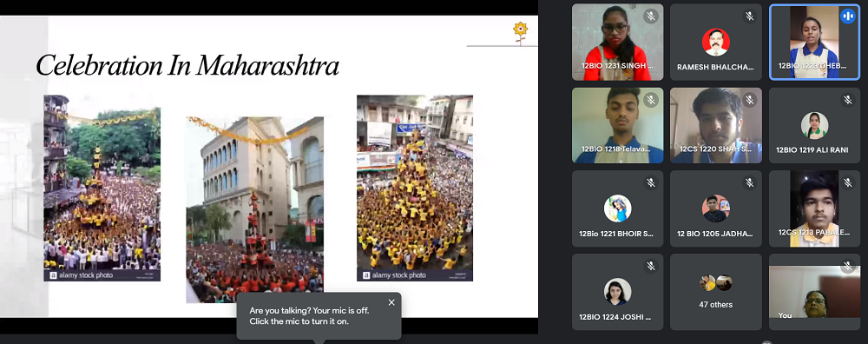Click the sunflower logo on the slide

tap(520, 31)
